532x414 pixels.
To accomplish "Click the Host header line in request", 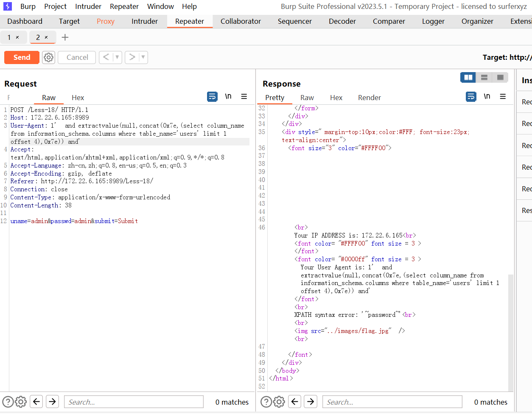I will [50, 117].
